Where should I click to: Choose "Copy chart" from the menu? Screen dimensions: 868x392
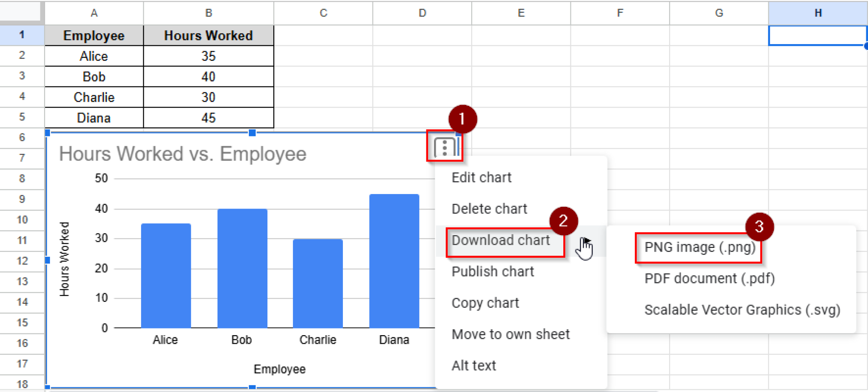click(485, 303)
